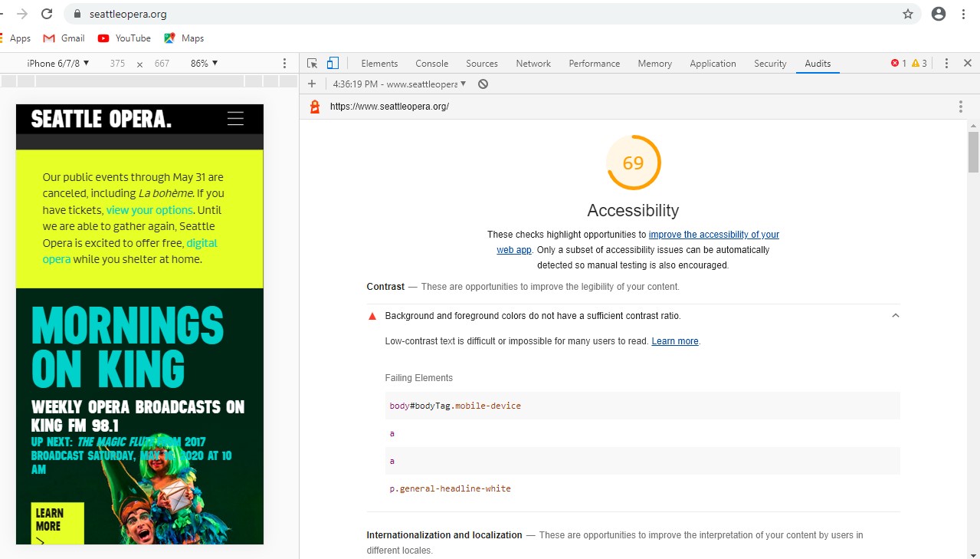Click the browser reload icon
Image resolution: width=980 pixels, height=559 pixels.
tap(47, 14)
